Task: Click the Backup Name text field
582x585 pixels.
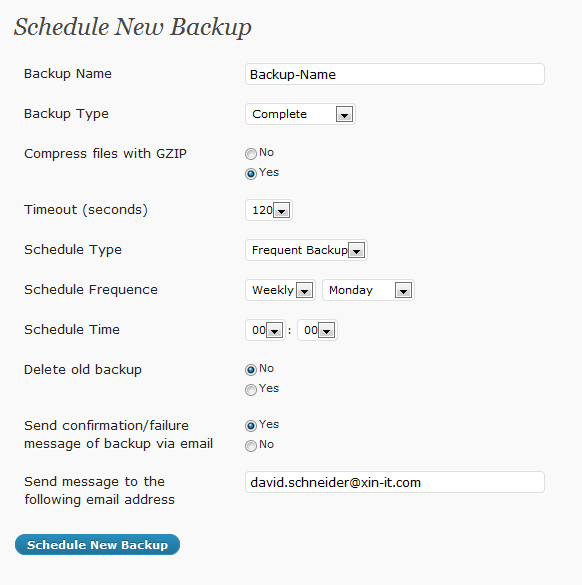Action: [x=395, y=74]
